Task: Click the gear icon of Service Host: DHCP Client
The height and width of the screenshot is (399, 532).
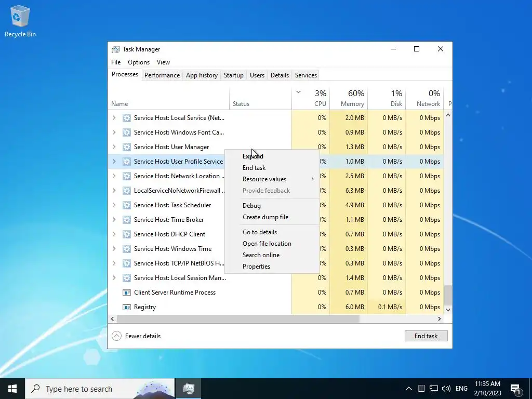Action: (127, 234)
